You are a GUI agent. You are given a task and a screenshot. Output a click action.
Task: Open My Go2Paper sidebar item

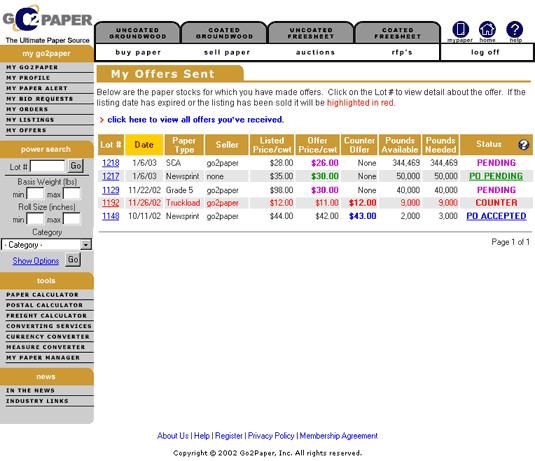click(32, 67)
